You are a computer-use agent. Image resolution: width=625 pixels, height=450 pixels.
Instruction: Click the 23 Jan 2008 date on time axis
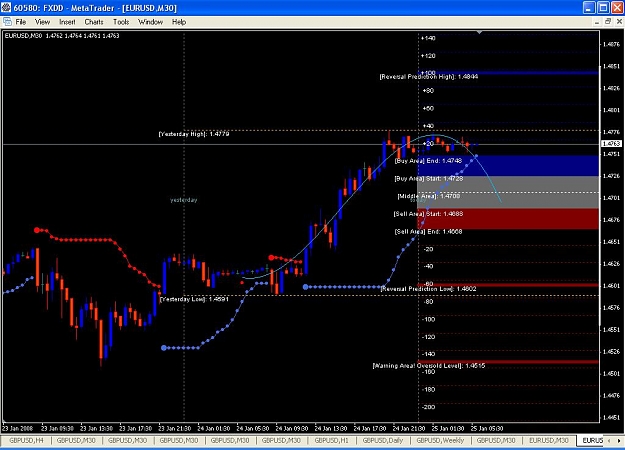click(18, 428)
